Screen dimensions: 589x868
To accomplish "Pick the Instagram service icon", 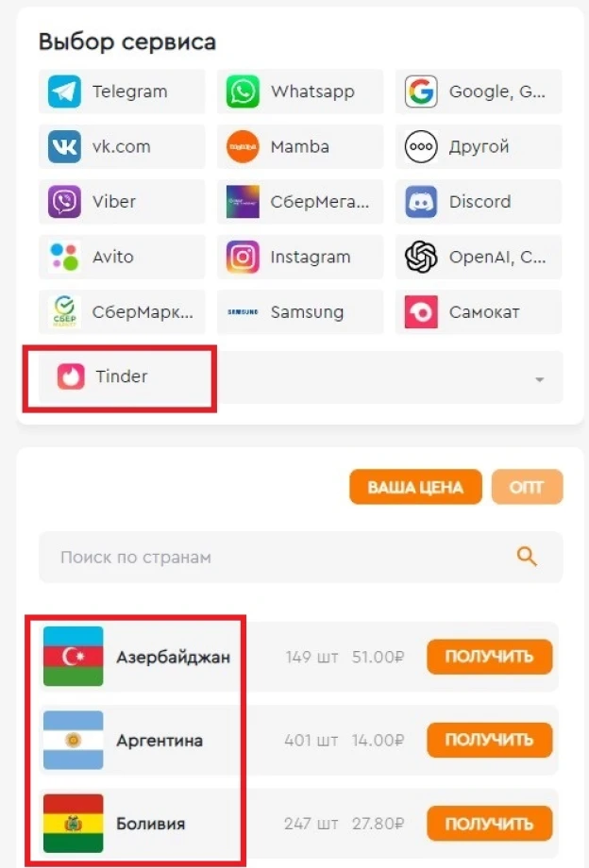I will pos(243,257).
